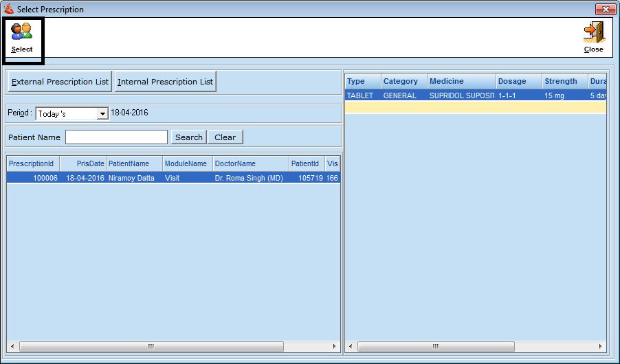Click the app icon in title bar
620x364 pixels.
click(9, 10)
